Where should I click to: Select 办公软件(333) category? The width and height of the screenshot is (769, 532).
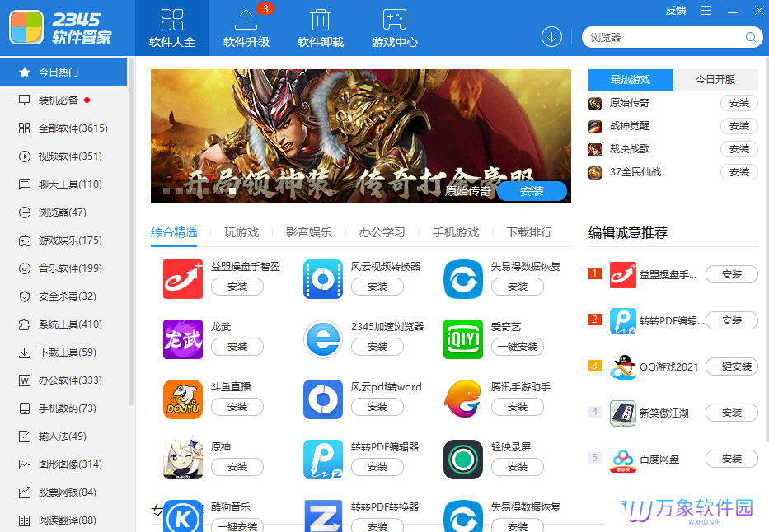click(x=63, y=380)
